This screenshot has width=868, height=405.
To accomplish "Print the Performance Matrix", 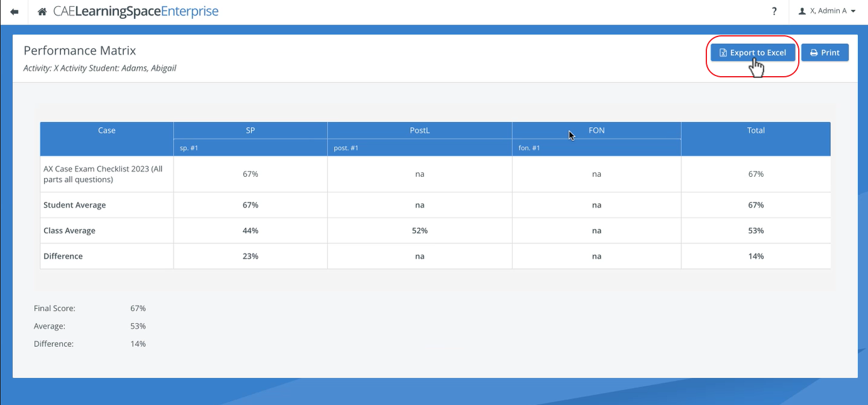I will pos(825,53).
